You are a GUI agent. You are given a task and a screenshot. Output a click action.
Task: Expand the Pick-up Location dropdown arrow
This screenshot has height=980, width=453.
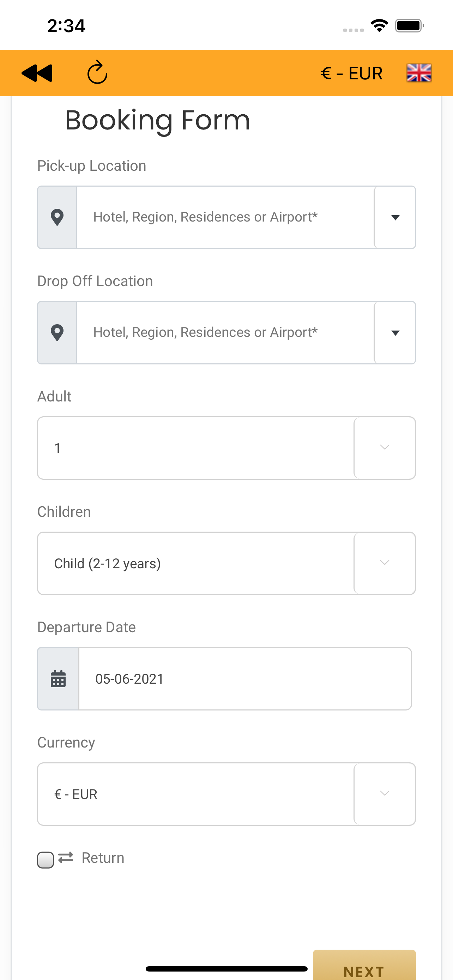(395, 217)
